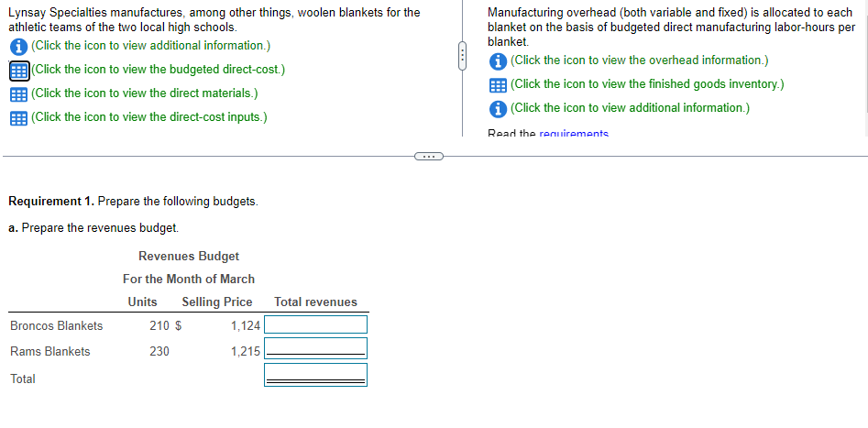
Task: Click the right 'view additional information' text
Action: point(630,108)
